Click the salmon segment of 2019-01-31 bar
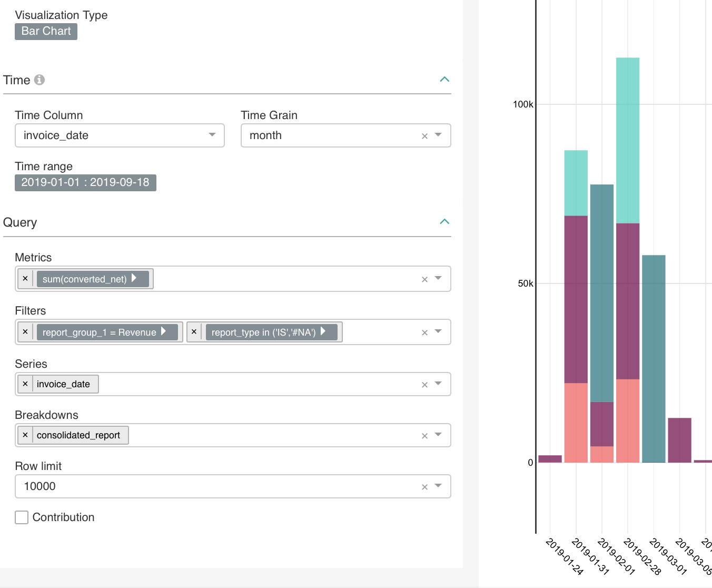Screen dimensions: 712x588 [x=576, y=423]
